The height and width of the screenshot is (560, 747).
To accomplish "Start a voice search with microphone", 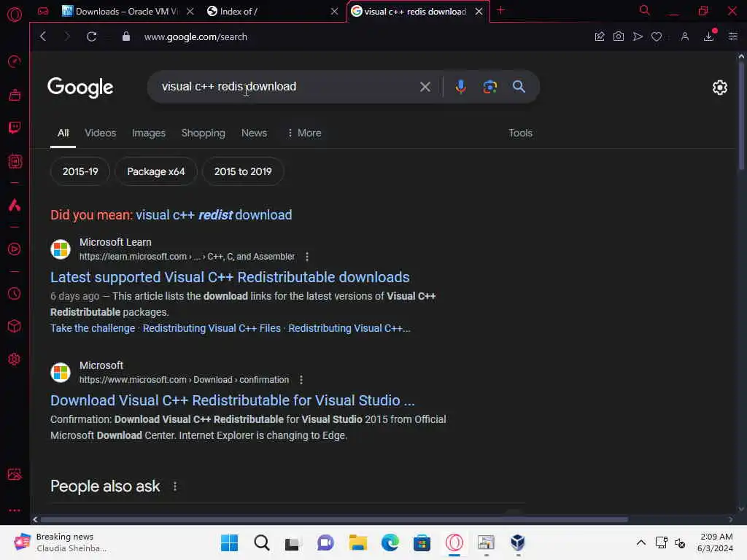I will point(460,87).
